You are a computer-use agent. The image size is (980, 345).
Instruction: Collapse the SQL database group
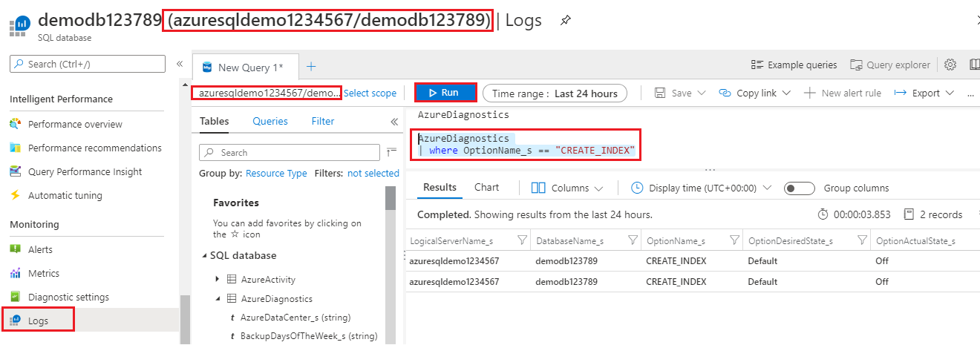205,256
